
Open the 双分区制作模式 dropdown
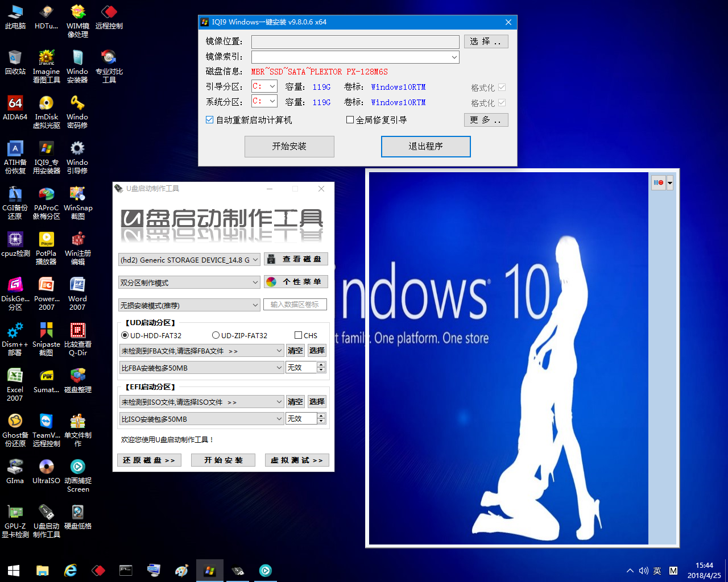[x=255, y=282]
